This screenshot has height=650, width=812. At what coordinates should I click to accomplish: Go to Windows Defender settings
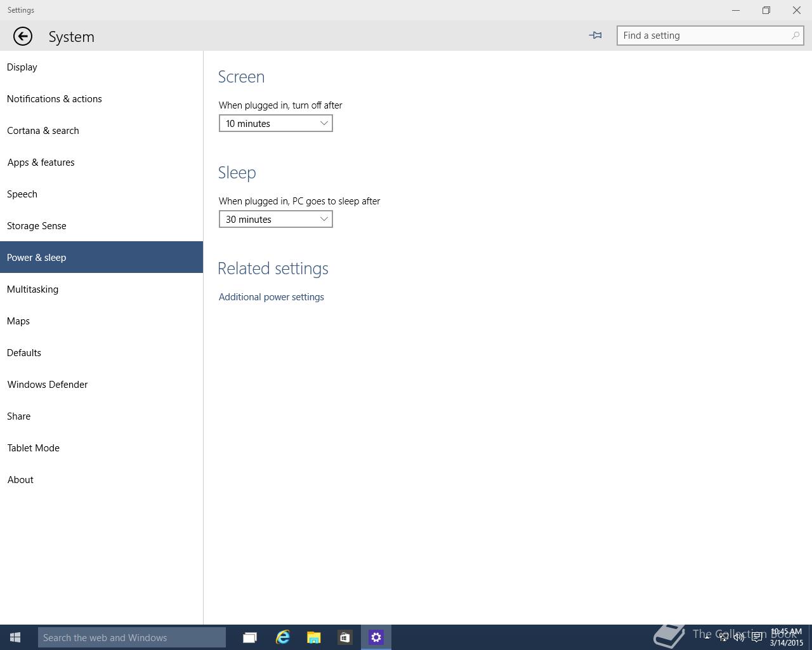[x=101, y=384]
